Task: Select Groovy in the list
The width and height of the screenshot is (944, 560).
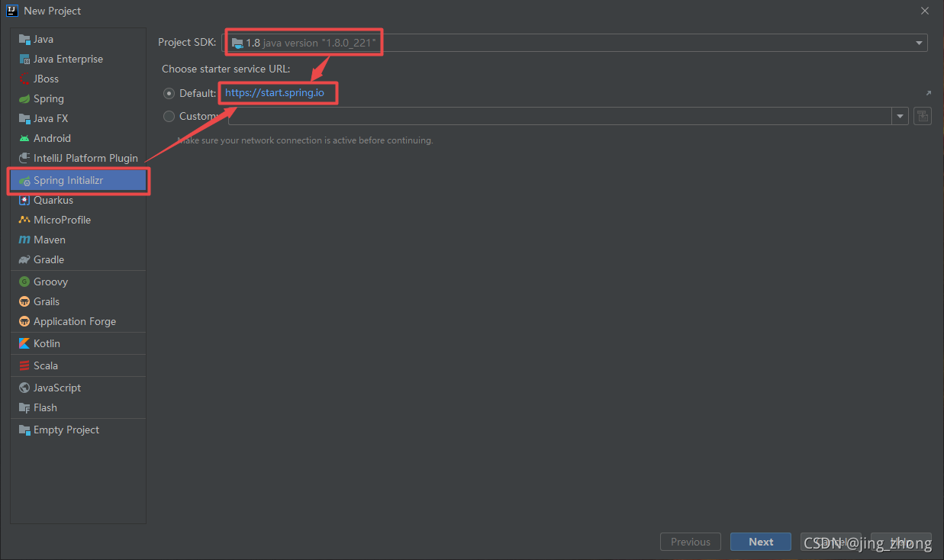Action: coord(78,282)
